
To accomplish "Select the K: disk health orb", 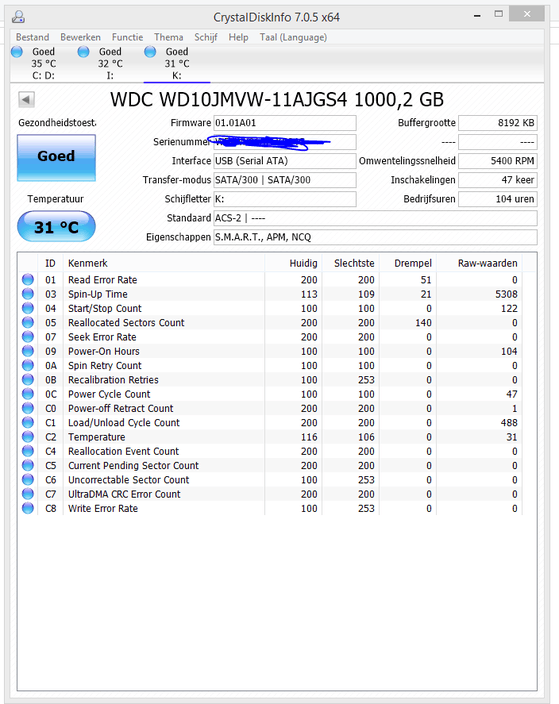I will pos(150,52).
